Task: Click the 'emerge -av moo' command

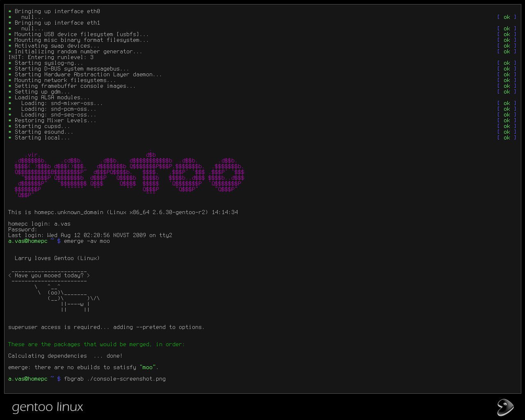Action: (x=87, y=241)
